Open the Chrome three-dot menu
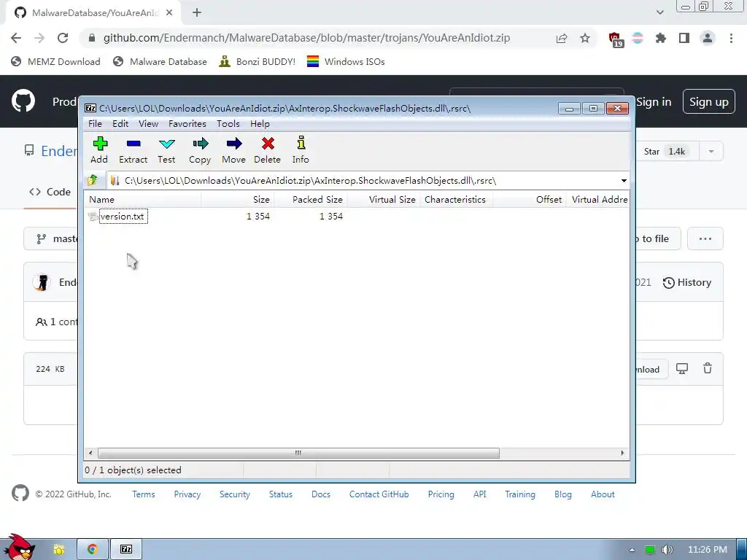 coord(731,38)
